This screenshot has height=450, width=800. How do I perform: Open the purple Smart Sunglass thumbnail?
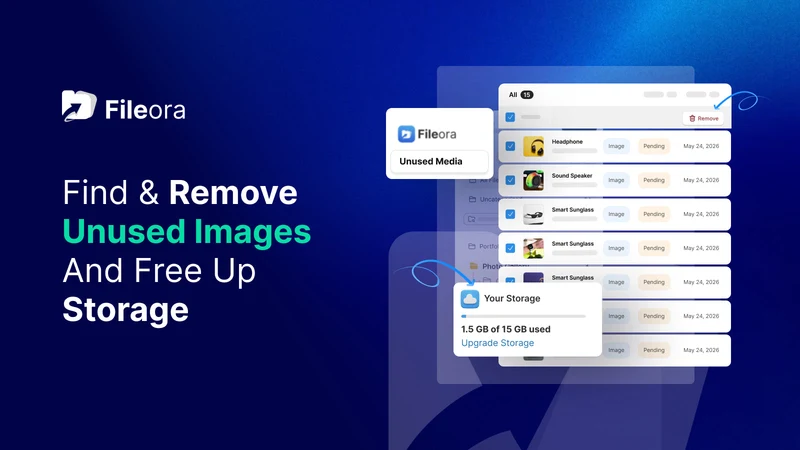(x=533, y=278)
